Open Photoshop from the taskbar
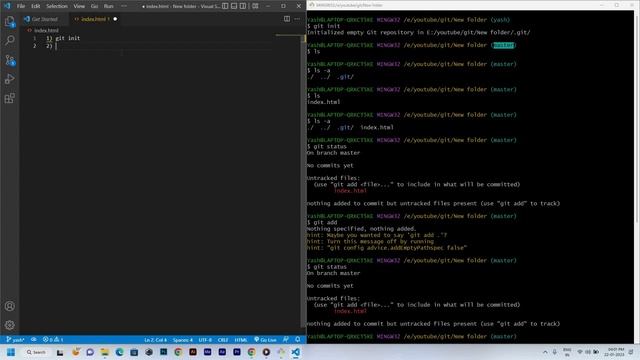 pyautogui.click(x=163, y=352)
